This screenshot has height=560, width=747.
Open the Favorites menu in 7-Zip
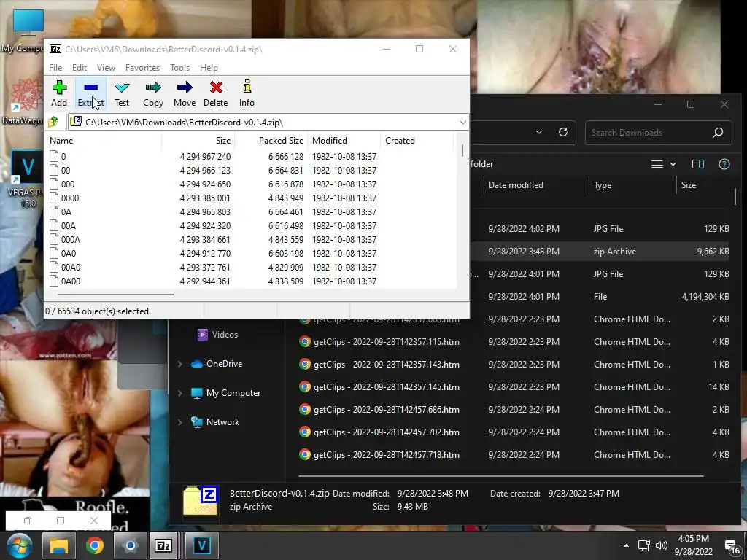(142, 68)
